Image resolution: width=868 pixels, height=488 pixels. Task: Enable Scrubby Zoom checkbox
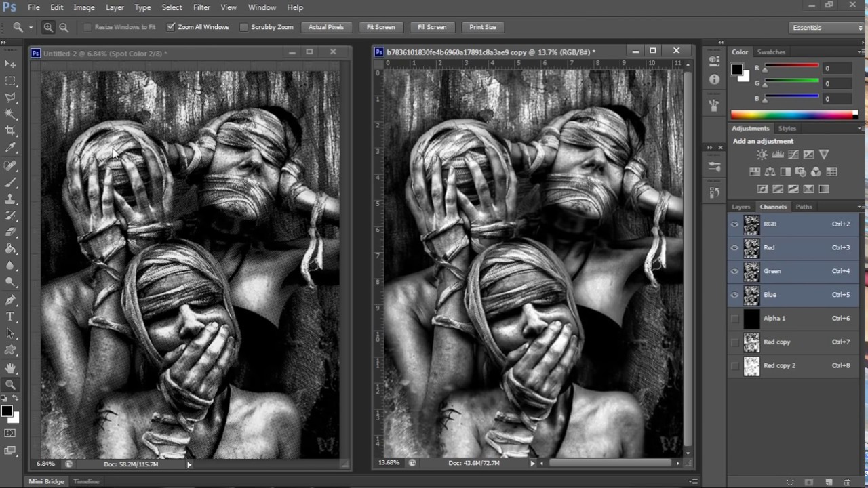point(243,27)
